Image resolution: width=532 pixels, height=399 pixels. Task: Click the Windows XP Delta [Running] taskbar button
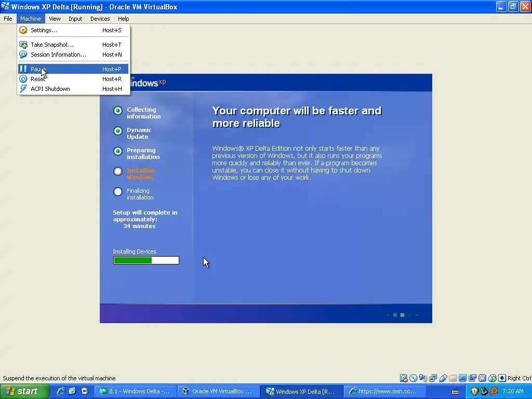tap(302, 391)
